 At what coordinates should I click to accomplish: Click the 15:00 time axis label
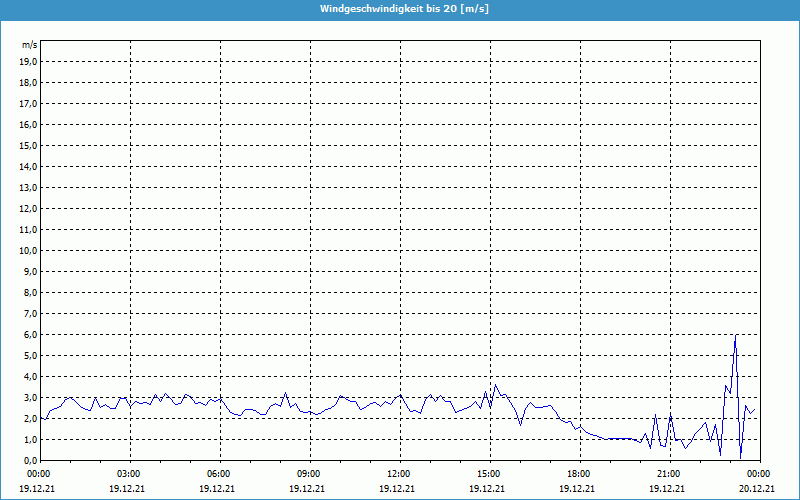489,473
